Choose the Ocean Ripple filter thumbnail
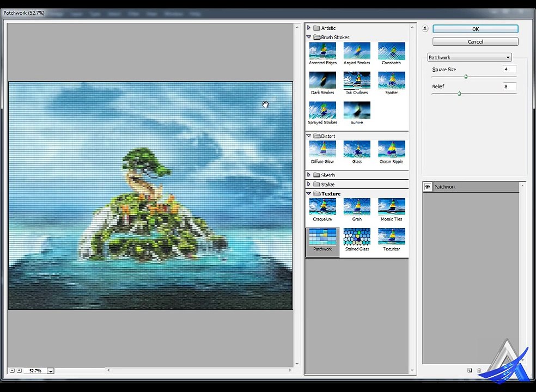 [392, 149]
